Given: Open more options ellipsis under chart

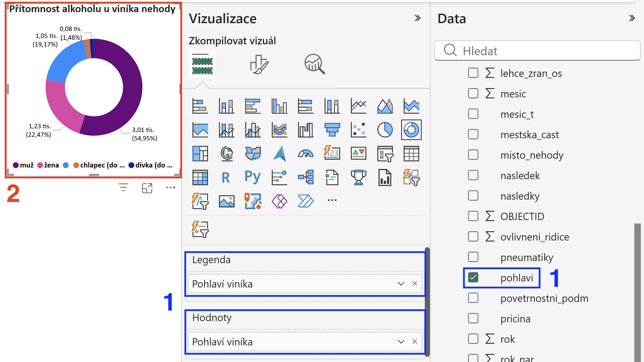Looking at the screenshot, I should 171,187.
